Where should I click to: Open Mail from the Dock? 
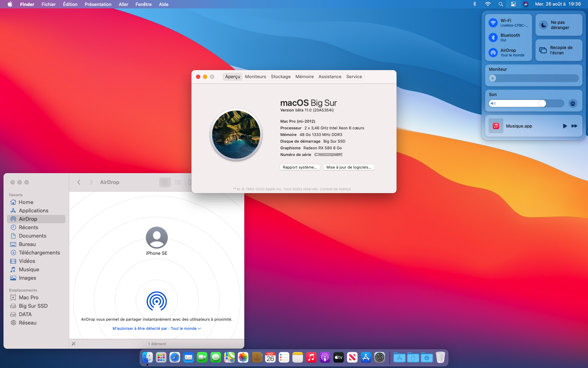(188, 357)
